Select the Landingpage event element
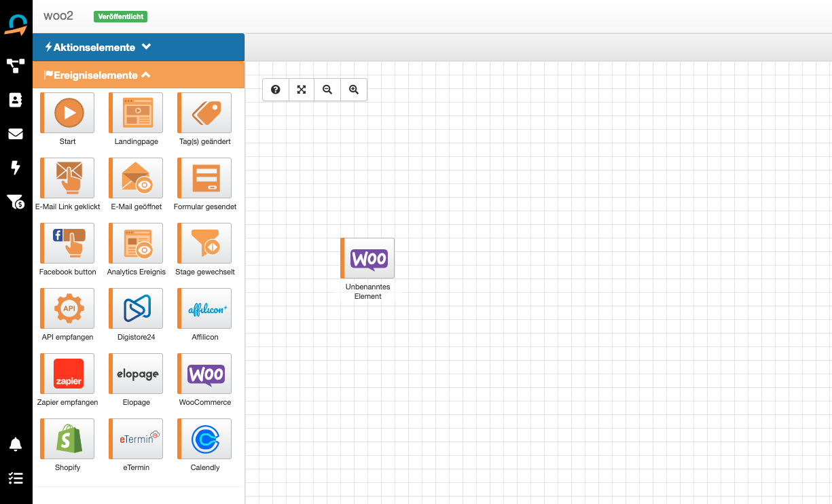The image size is (832, 504). coord(136,113)
